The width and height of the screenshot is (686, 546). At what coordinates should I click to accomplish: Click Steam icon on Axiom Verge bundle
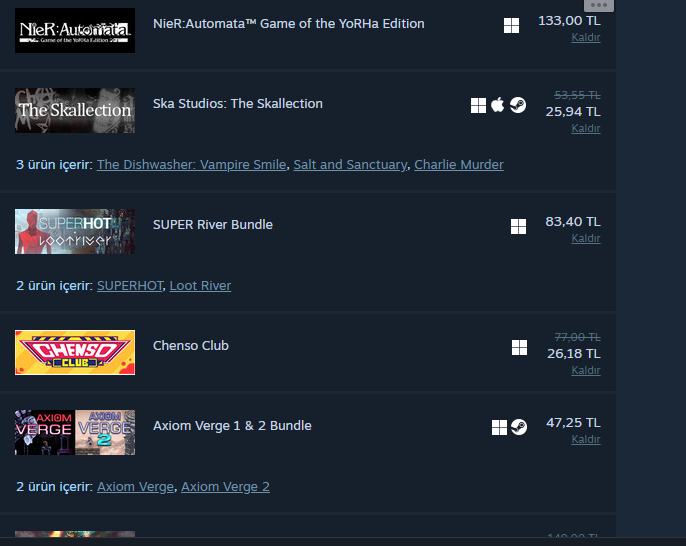pos(518,427)
